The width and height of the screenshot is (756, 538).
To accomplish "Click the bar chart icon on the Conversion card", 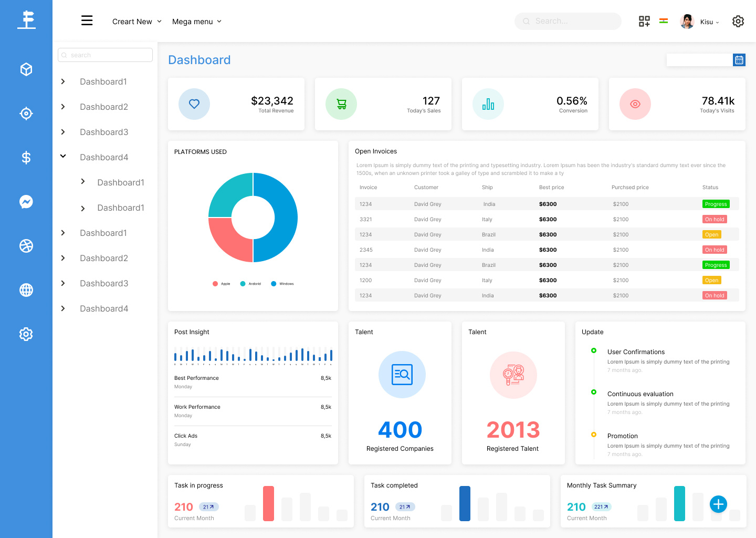I will tap(488, 104).
